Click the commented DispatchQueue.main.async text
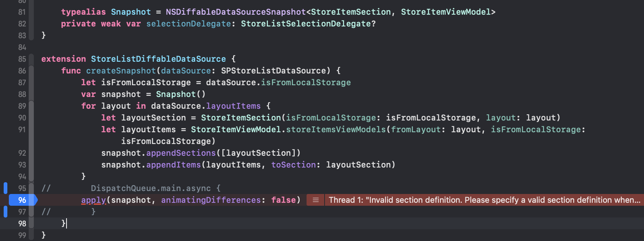Image resolution: width=644 pixels, height=241 pixels. point(151,188)
